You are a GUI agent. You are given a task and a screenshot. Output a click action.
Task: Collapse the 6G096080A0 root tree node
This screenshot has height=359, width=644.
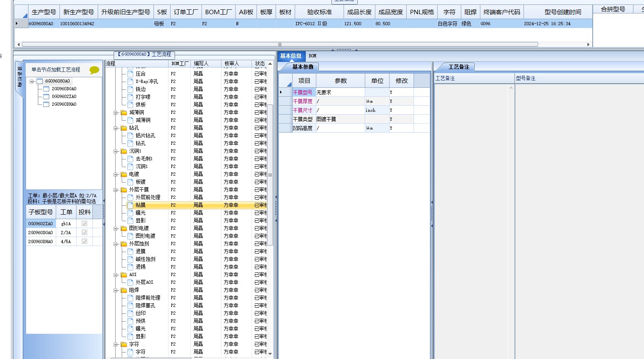[32, 81]
